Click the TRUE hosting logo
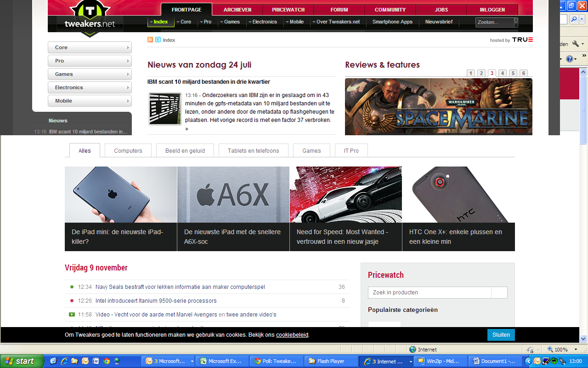The width and height of the screenshot is (588, 368). click(x=522, y=40)
